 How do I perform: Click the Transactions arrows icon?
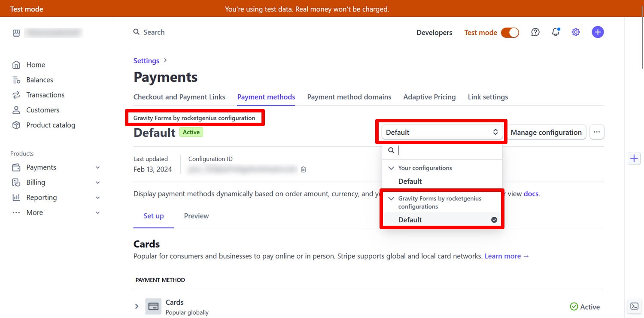(16, 95)
